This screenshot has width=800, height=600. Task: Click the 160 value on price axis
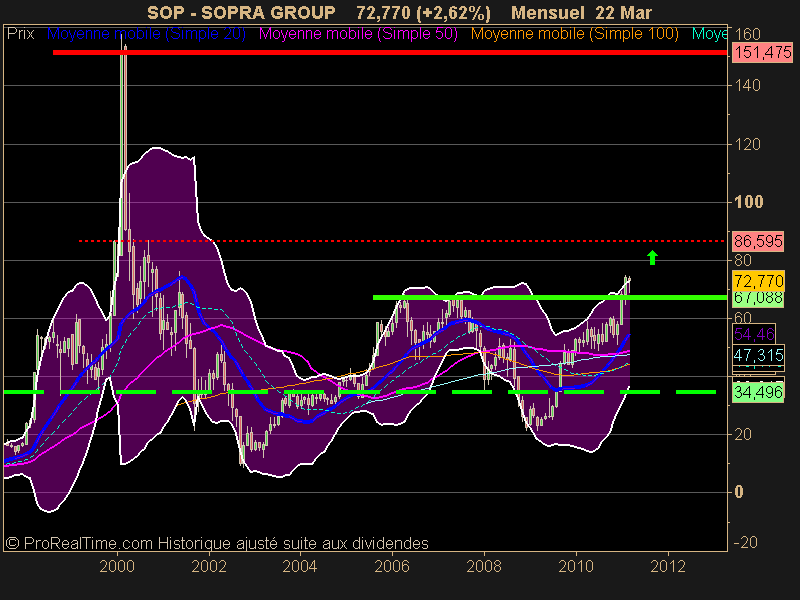[x=747, y=35]
